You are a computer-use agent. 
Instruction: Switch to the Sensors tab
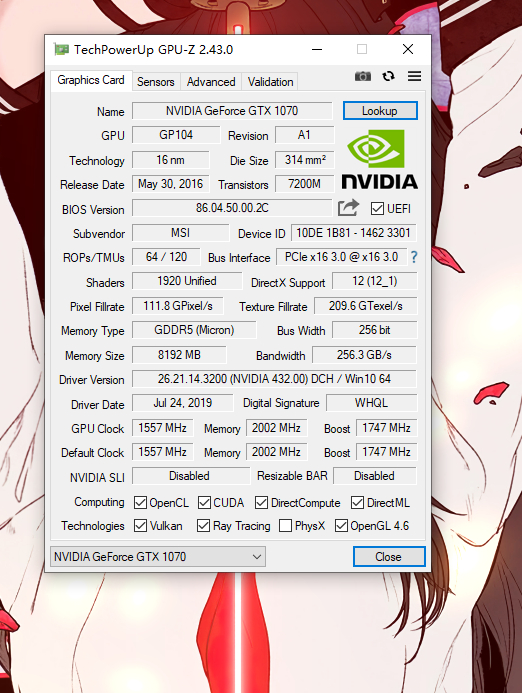pyautogui.click(x=156, y=82)
